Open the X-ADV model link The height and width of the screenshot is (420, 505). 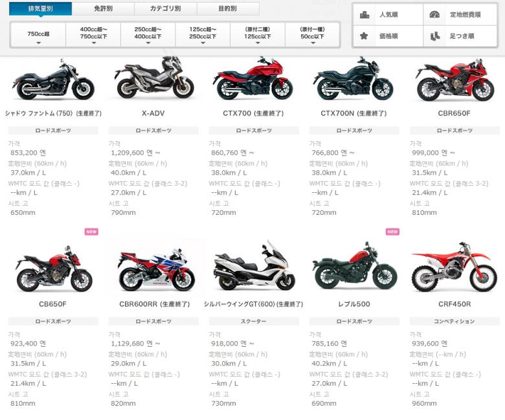tap(153, 113)
